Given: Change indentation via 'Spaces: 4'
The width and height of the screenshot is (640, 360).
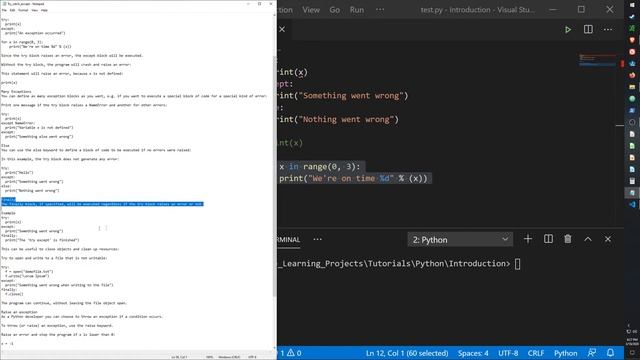Looking at the screenshot, I should tap(473, 353).
